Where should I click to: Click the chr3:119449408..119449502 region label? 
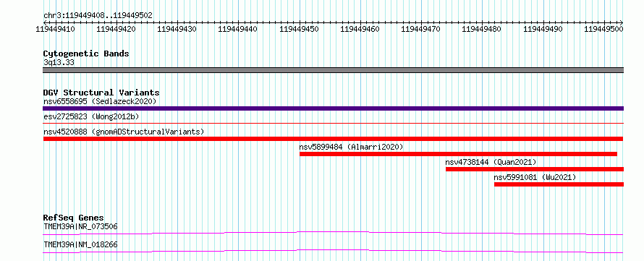(x=98, y=16)
